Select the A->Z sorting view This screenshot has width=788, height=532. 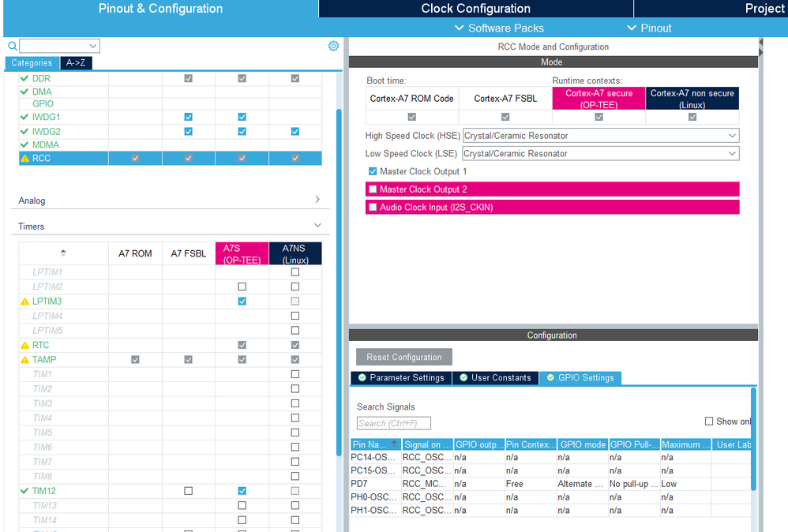pos(76,62)
